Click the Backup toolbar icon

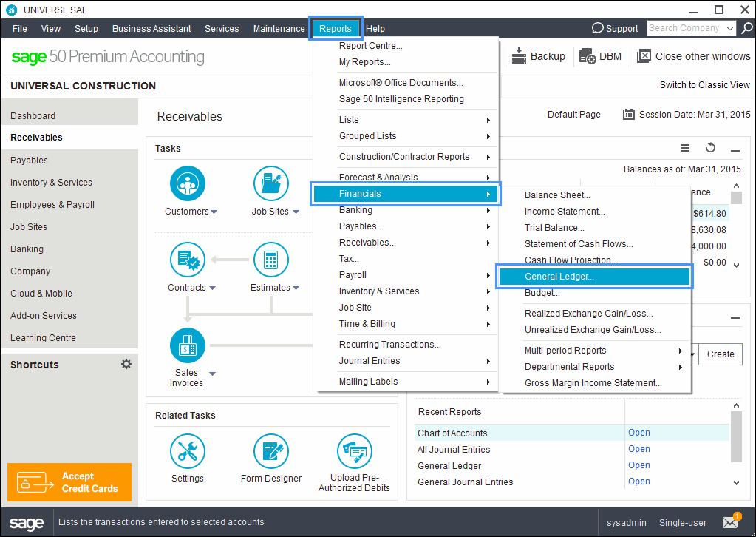pyautogui.click(x=519, y=56)
